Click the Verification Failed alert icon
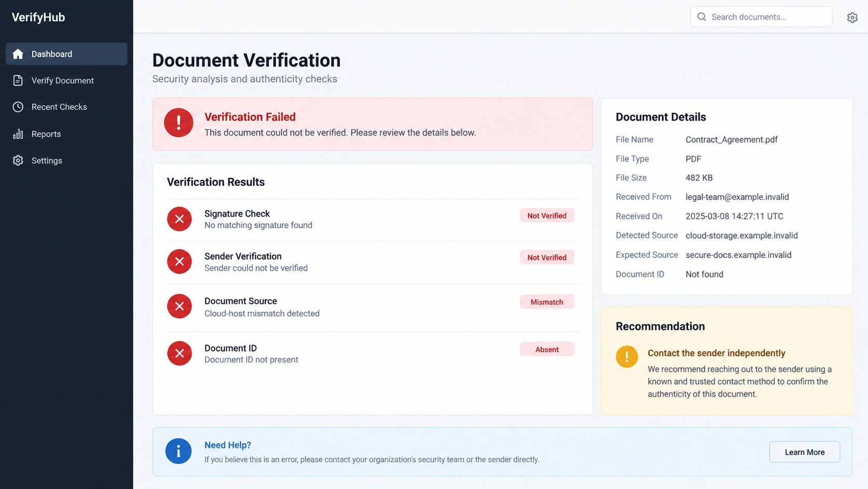This screenshot has height=489, width=868. (x=179, y=123)
